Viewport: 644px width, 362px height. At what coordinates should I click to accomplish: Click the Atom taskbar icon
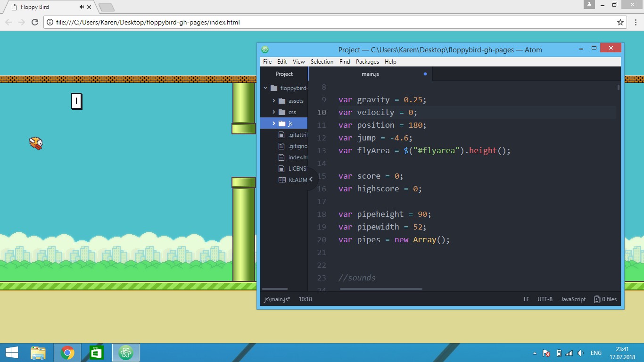125,353
